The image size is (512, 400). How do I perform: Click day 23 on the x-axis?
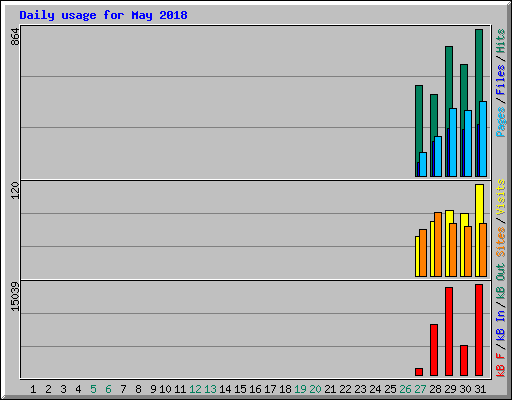tap(360, 389)
